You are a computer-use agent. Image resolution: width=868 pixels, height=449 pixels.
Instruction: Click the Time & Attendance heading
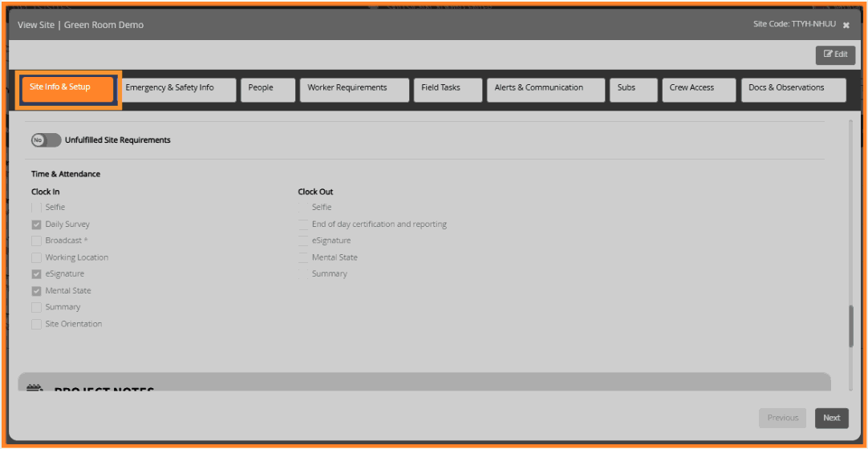click(66, 174)
